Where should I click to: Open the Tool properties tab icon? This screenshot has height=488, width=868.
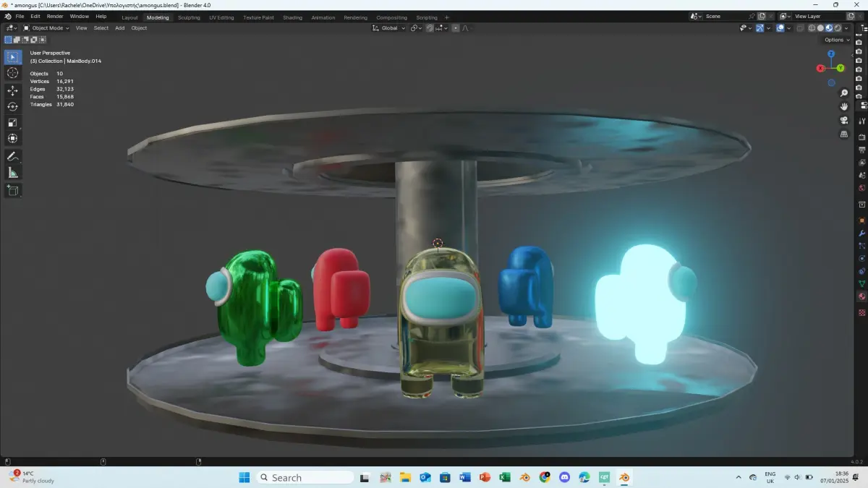[x=862, y=121]
